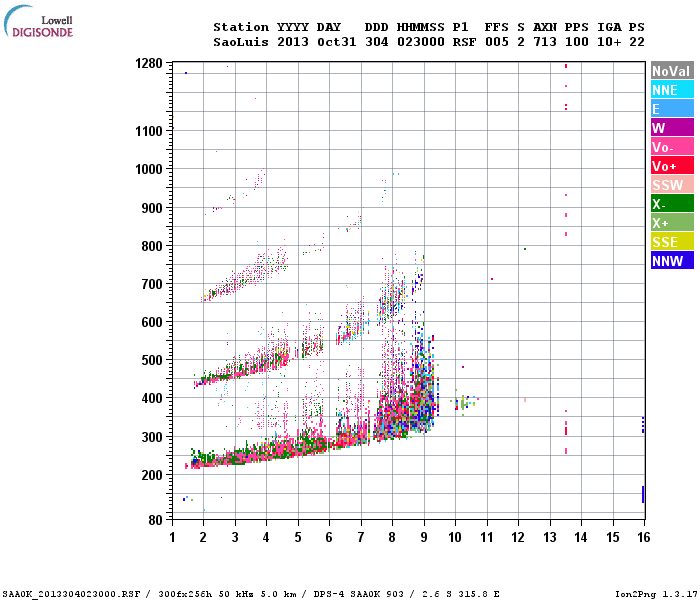Click frequency axis label 11
This screenshot has height=600, width=700.
(487, 537)
